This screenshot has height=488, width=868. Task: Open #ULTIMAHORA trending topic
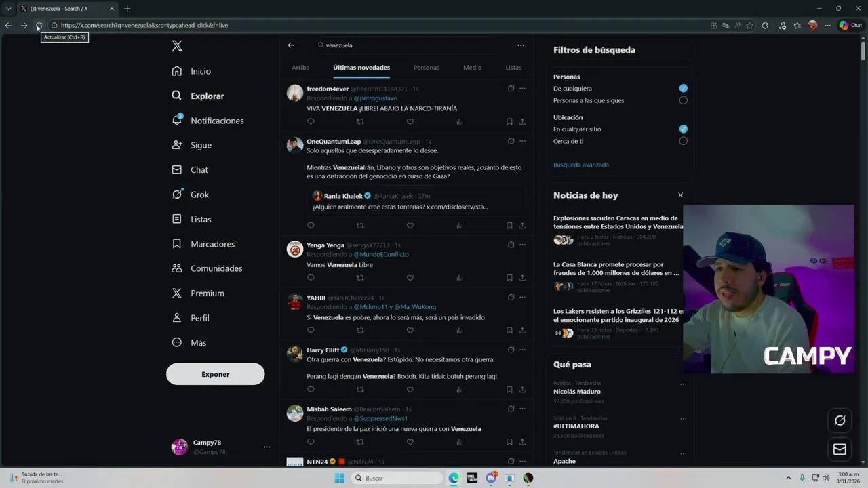pyautogui.click(x=576, y=426)
